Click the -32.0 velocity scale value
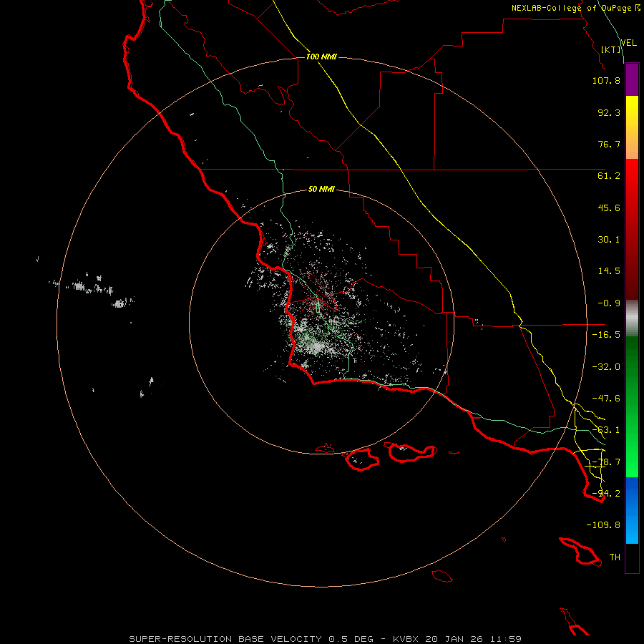This screenshot has width=644, height=644. [x=606, y=367]
